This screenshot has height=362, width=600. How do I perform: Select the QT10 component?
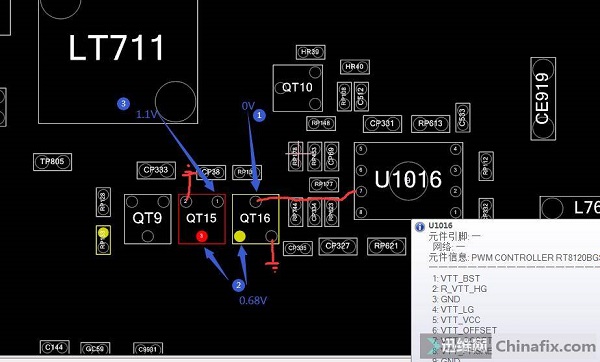click(x=298, y=88)
